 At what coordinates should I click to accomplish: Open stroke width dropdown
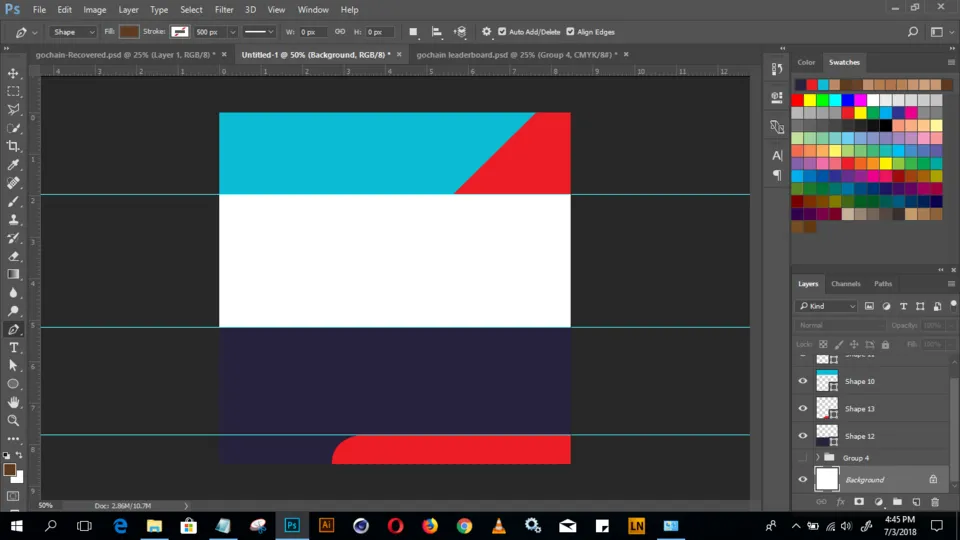(232, 32)
